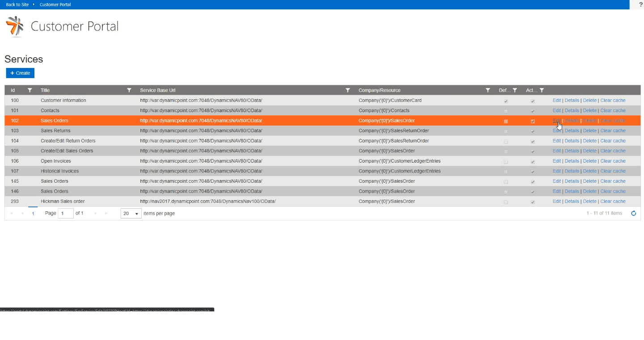The width and height of the screenshot is (644, 340).
Task: Toggle Default checkbox for Customer Information
Action: [x=506, y=101]
